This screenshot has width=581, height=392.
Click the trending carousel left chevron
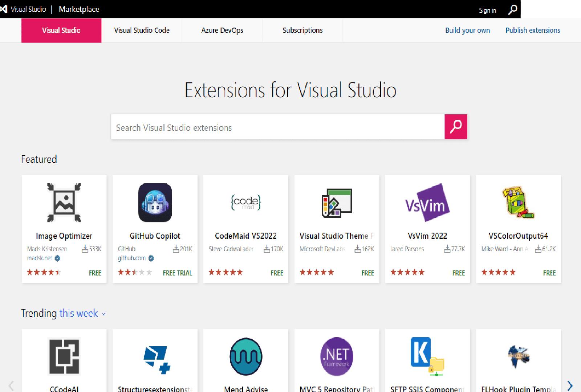(x=11, y=385)
